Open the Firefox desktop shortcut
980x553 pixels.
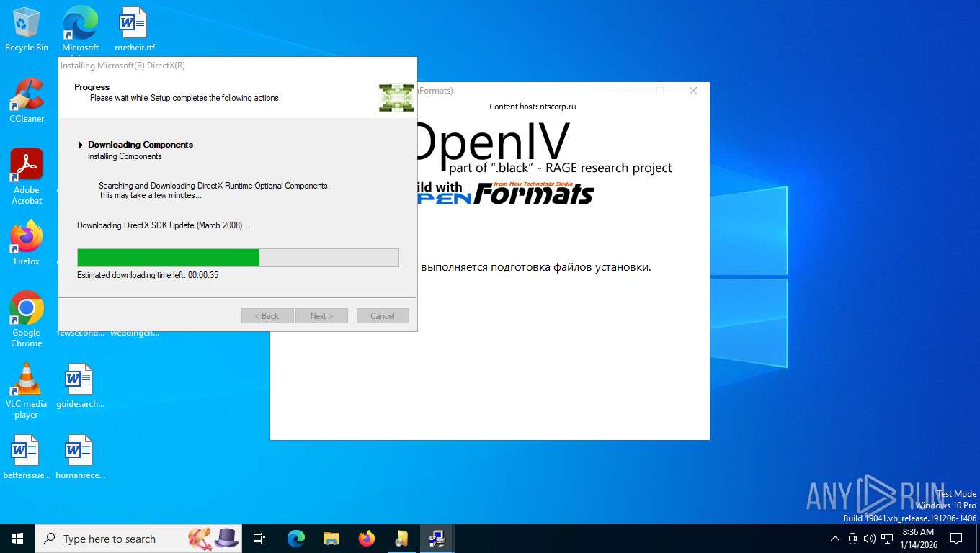(27, 243)
